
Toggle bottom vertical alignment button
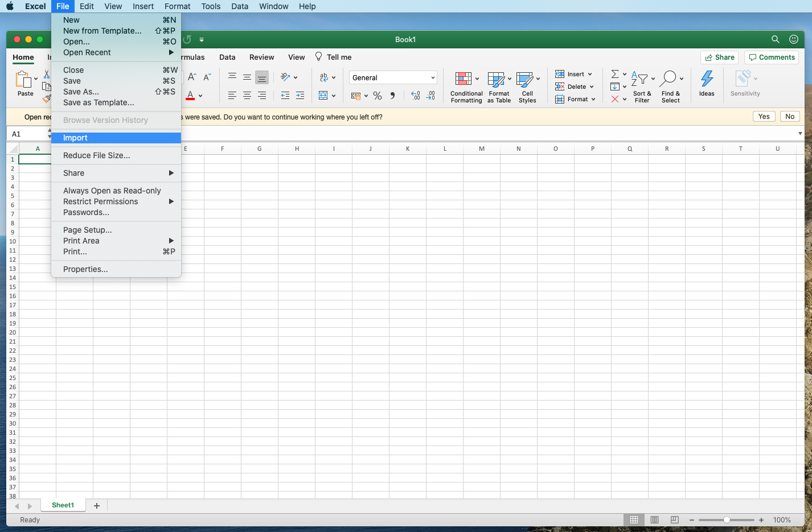pyautogui.click(x=262, y=77)
